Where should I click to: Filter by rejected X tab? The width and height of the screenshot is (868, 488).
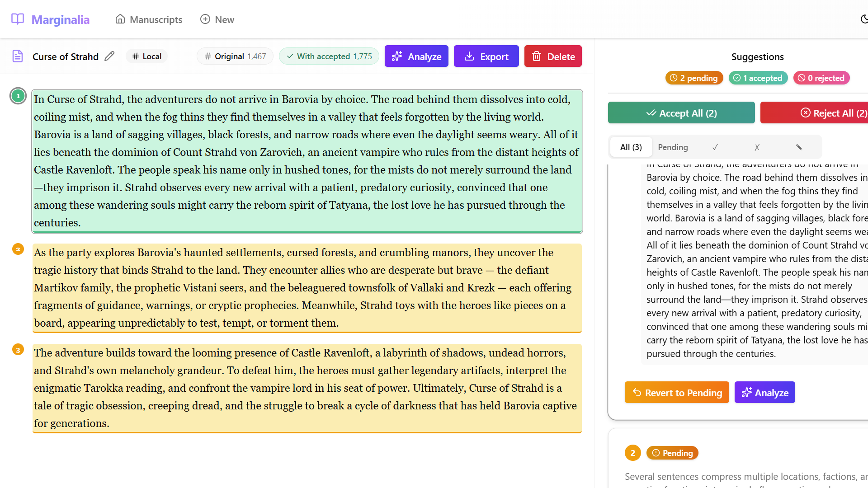click(x=757, y=147)
